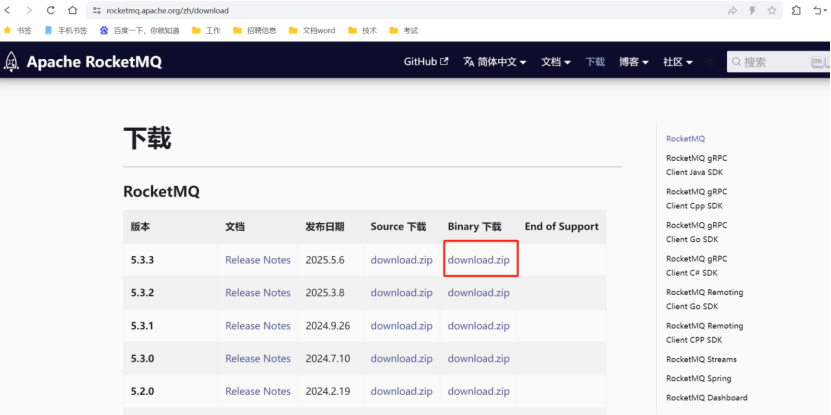Expand the 简体中文 language dropdown

click(495, 62)
